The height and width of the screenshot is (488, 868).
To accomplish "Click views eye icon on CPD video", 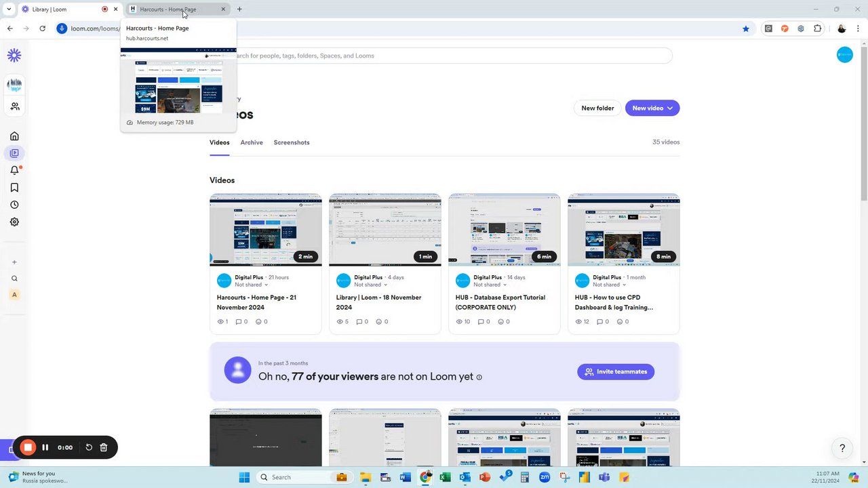I will pyautogui.click(x=578, y=322).
